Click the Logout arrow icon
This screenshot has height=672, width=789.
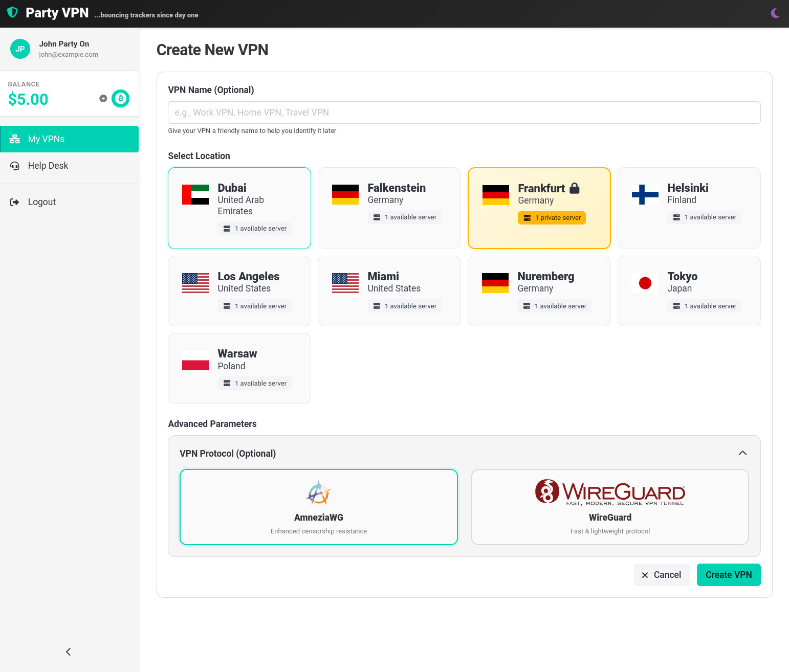[x=14, y=201]
